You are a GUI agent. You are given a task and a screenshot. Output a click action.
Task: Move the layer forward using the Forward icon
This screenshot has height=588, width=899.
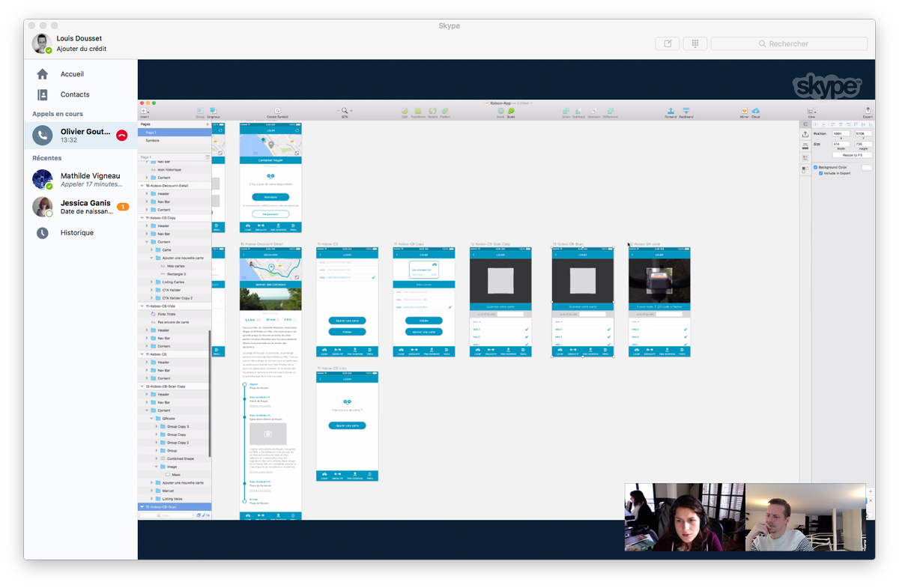pos(670,111)
